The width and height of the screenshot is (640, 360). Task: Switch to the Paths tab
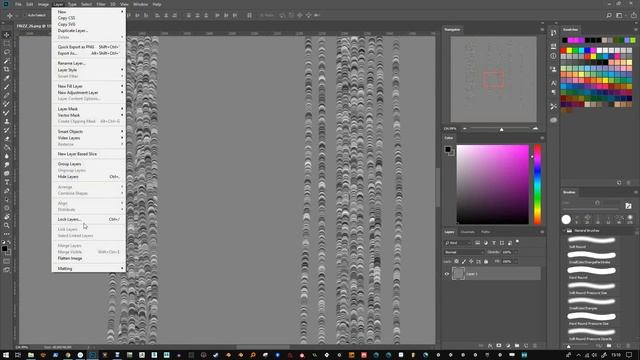pos(485,232)
